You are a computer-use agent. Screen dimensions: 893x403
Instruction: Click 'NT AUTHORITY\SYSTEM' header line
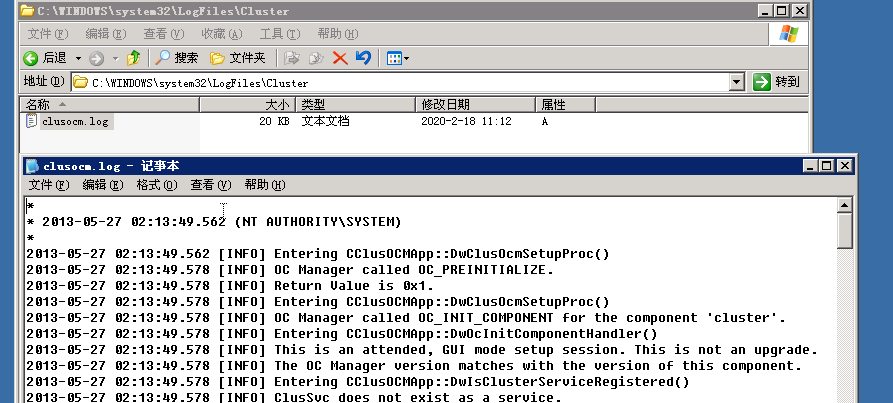214,221
